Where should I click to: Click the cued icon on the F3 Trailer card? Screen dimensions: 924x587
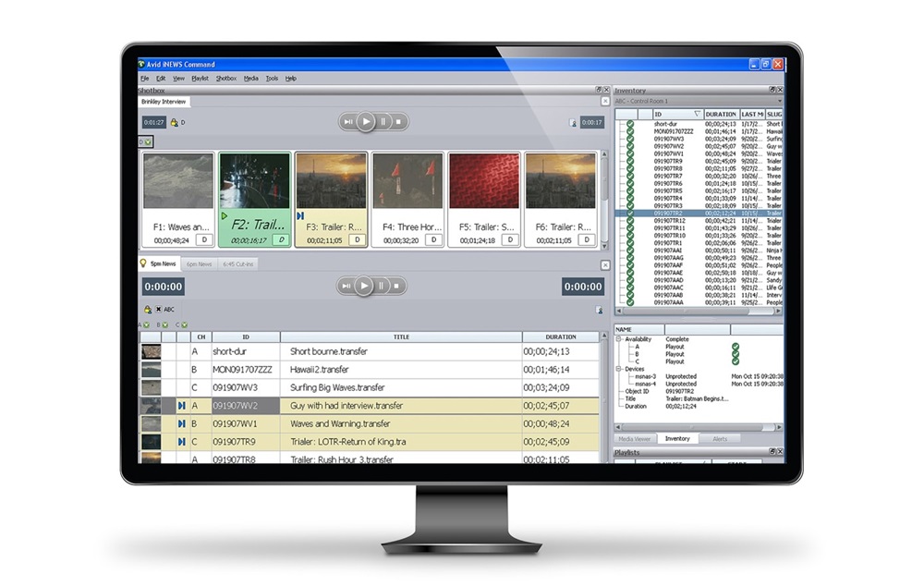pos(300,215)
